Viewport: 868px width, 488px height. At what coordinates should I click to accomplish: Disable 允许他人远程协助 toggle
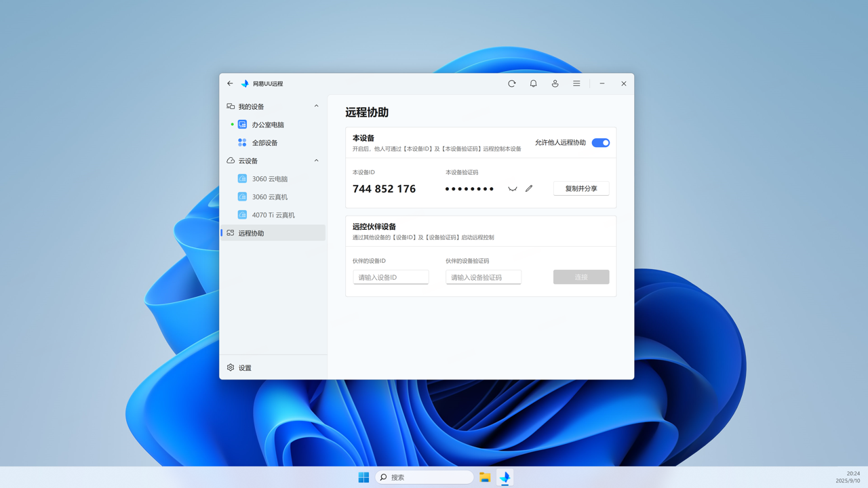click(x=600, y=142)
